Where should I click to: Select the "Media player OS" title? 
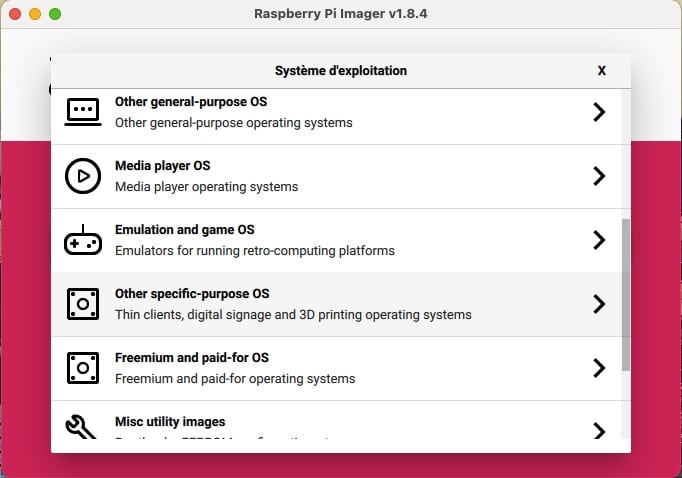pyautogui.click(x=162, y=166)
